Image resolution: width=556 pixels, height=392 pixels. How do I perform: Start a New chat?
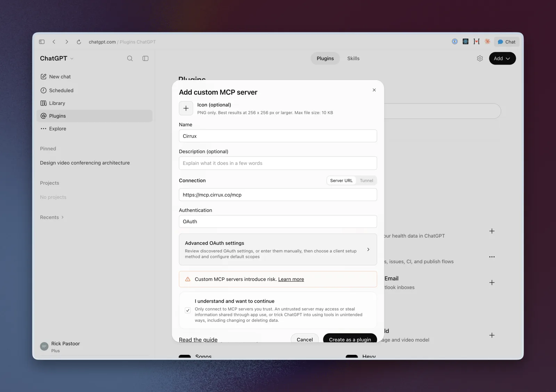pos(94,77)
